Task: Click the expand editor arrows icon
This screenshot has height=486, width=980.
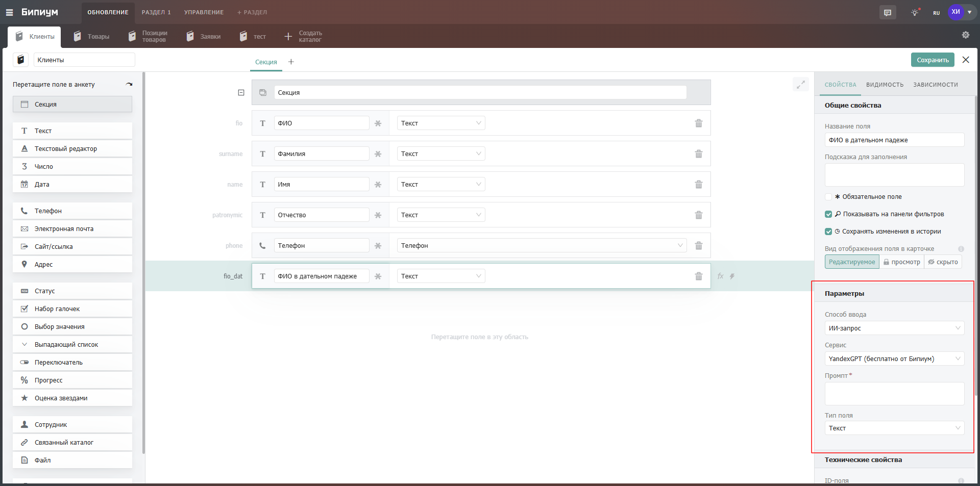Action: [800, 85]
